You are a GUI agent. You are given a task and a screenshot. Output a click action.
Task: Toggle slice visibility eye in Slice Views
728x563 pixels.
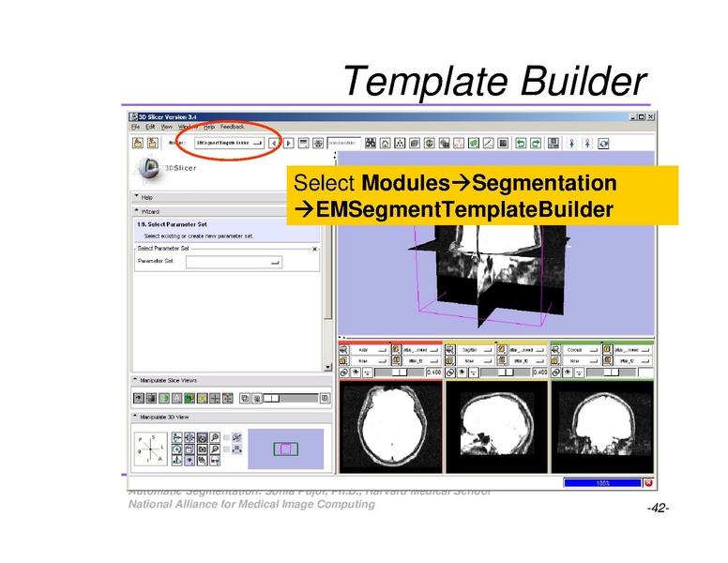coord(138,398)
